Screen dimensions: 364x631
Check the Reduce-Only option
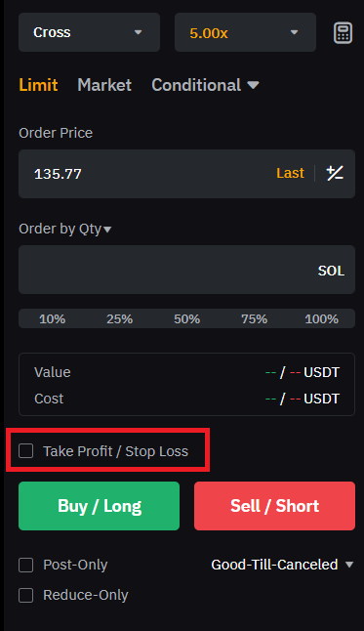(x=26, y=595)
